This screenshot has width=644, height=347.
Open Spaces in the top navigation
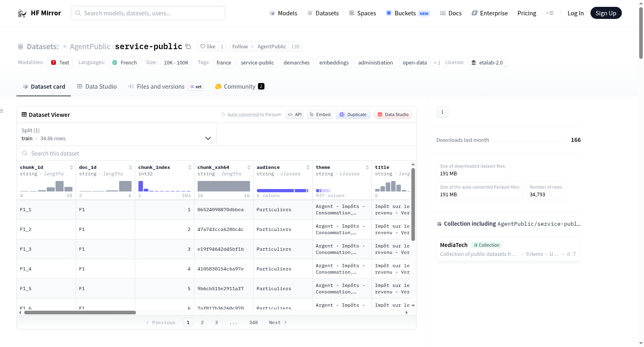click(x=363, y=13)
